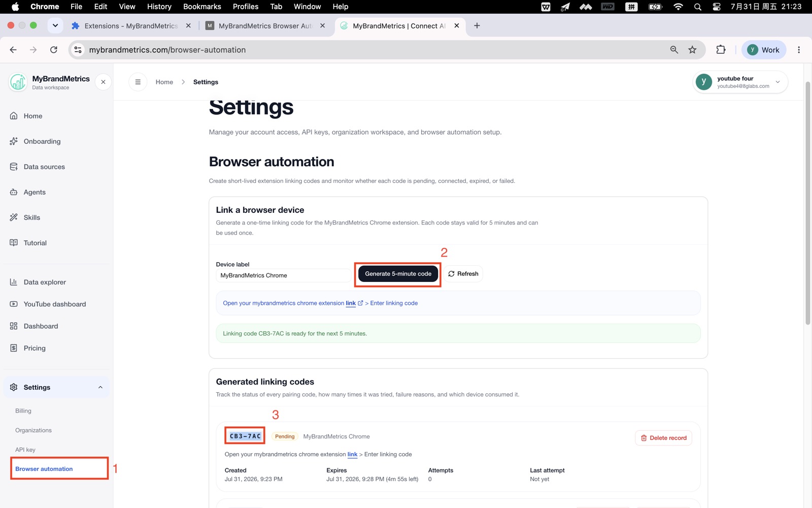Expand youtube four account dropdown
Screen dimensions: 812x508
tap(740, 82)
